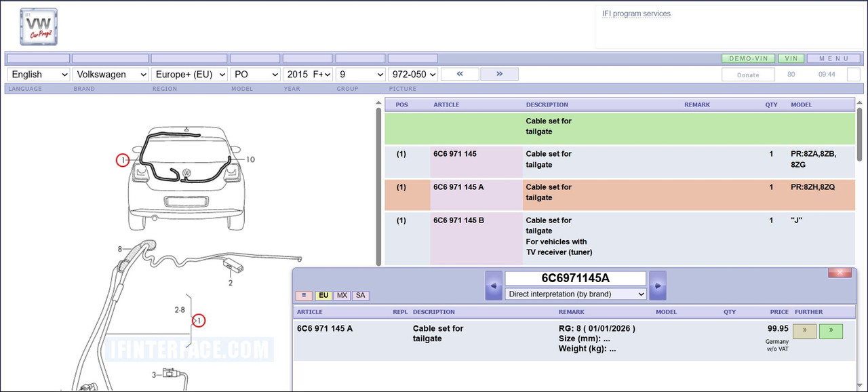Screen dimensions: 868x392
Task: Close the article detail popup
Action: pos(840,273)
